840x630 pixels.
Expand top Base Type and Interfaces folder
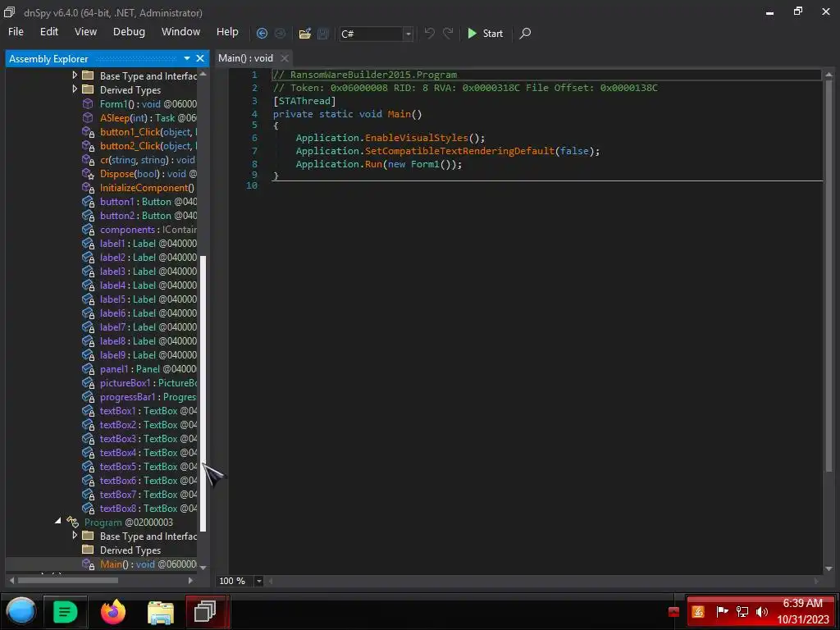(x=75, y=75)
